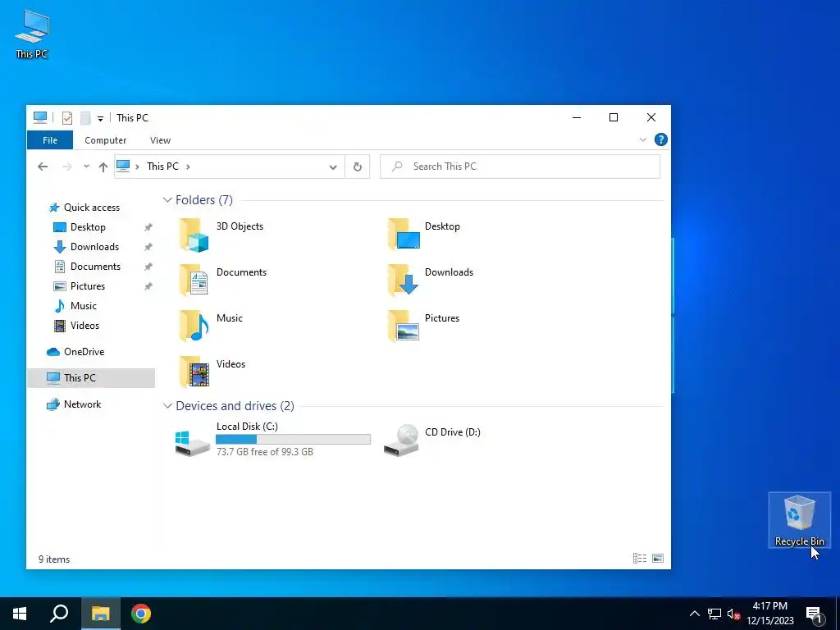
Task: Open recent locations dropdown arrow
Action: 86,167
